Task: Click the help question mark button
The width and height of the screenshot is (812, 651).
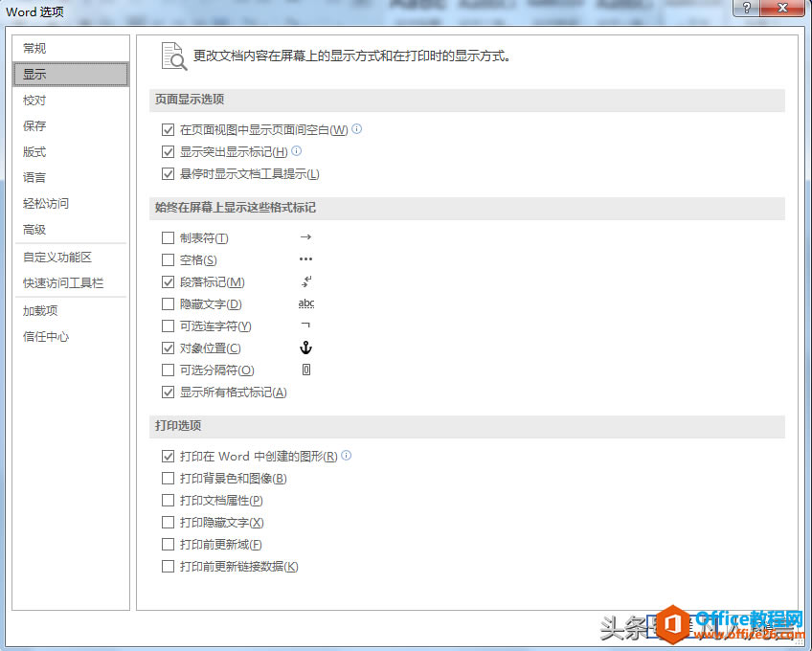Action: 746,8
